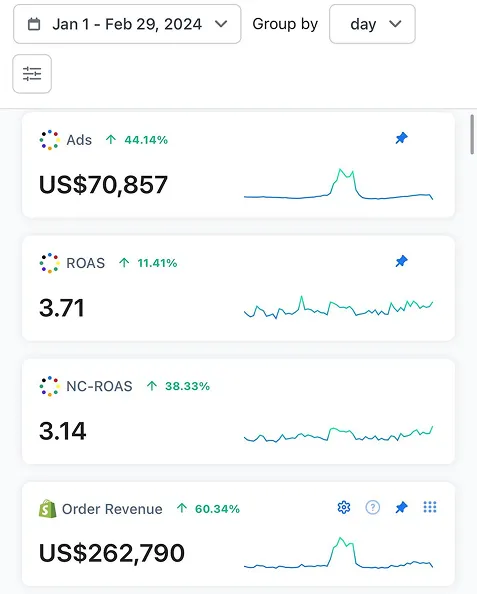Toggle pin on Order Revenue card
The image size is (477, 594).
pyautogui.click(x=401, y=507)
